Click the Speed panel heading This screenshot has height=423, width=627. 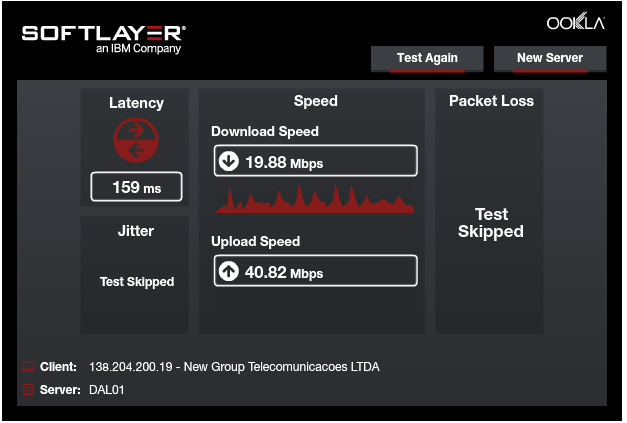pyautogui.click(x=315, y=101)
